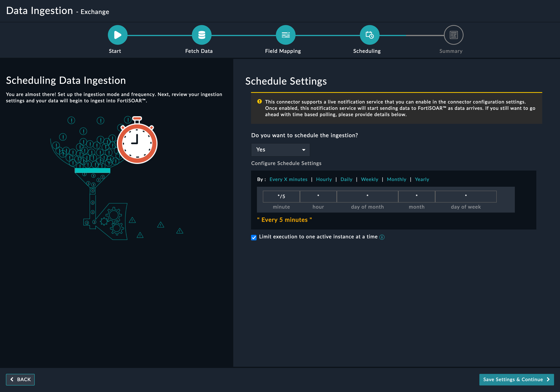Jump to the Summary step icon
The height and width of the screenshot is (392, 560).
pyautogui.click(x=453, y=35)
